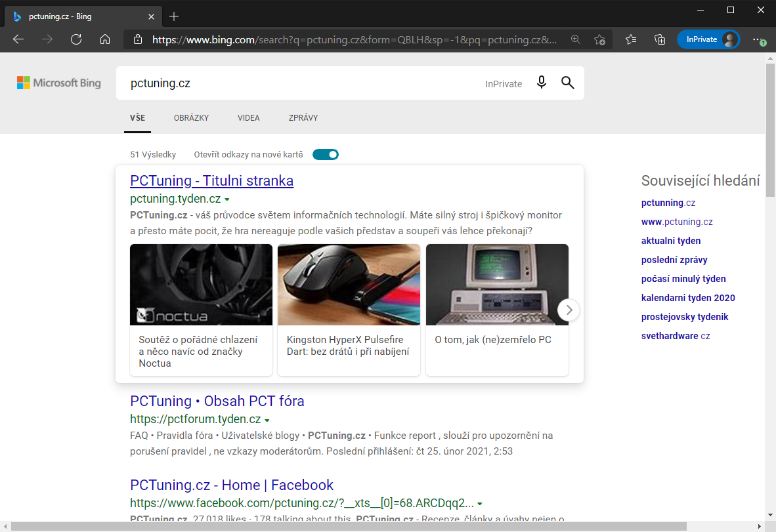Screen dimensions: 776x532
Task: Open the zoom magnifier in the address bar
Action: pyautogui.click(x=576, y=39)
